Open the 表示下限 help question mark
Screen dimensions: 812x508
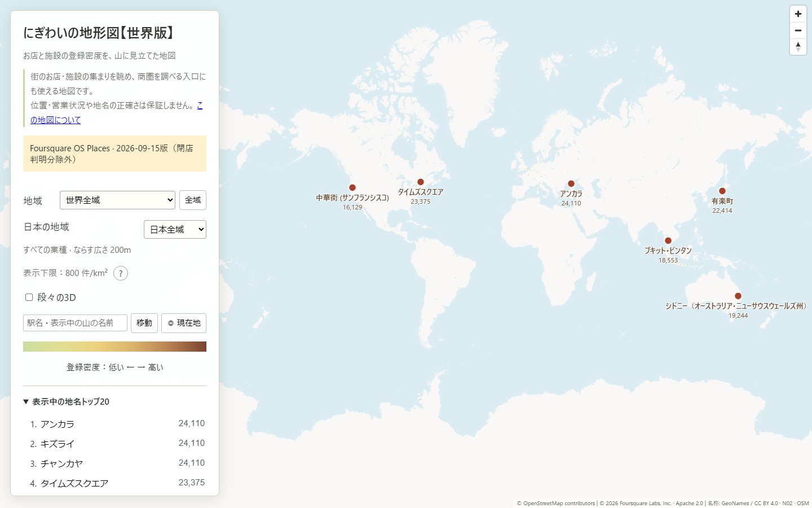121,273
